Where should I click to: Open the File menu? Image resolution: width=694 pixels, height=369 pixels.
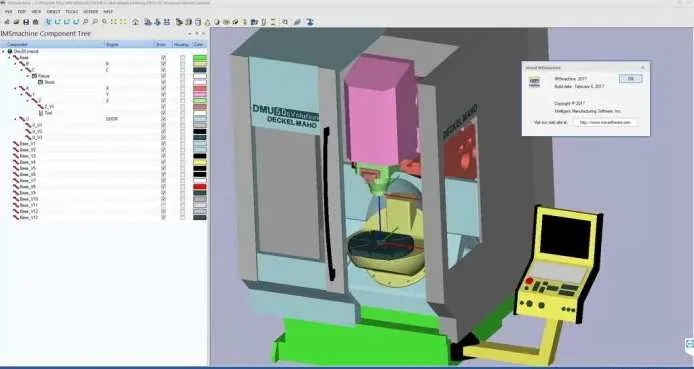click(x=8, y=12)
